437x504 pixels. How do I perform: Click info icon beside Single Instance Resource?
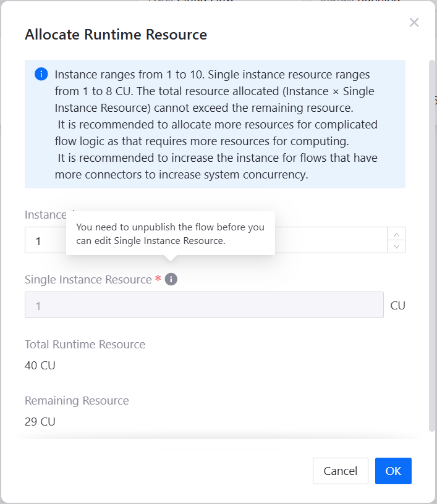point(171,280)
